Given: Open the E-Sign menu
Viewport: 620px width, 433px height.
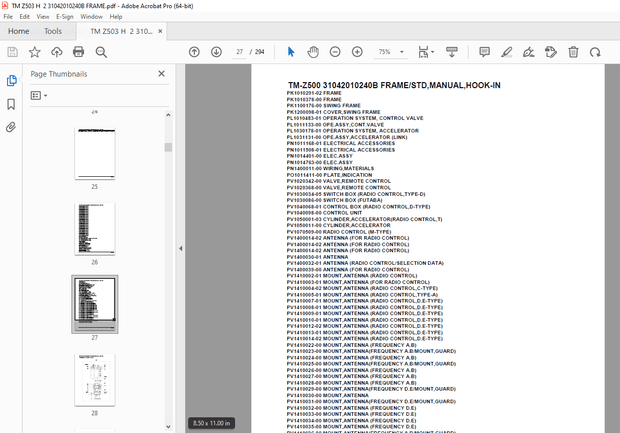Looking at the screenshot, I should (65, 17).
